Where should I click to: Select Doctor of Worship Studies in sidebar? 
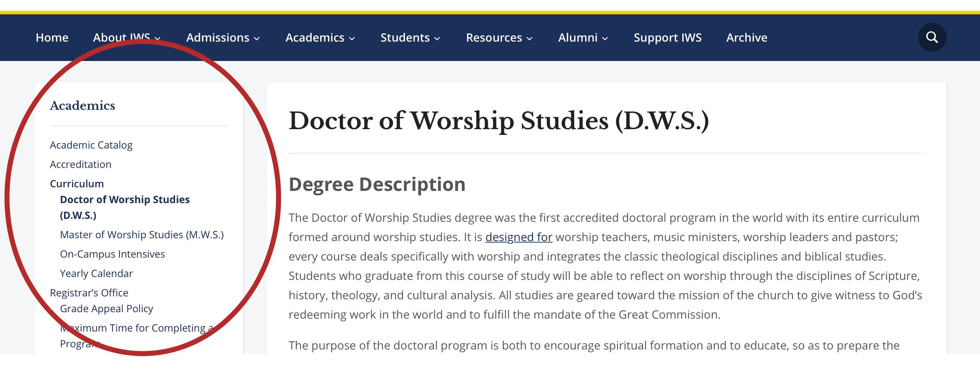coord(125,207)
